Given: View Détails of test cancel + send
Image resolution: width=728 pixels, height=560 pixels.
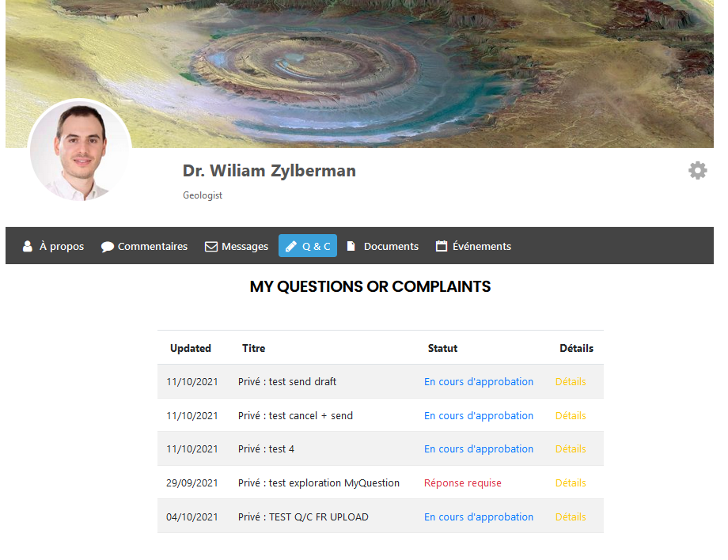Looking at the screenshot, I should click(x=571, y=416).
